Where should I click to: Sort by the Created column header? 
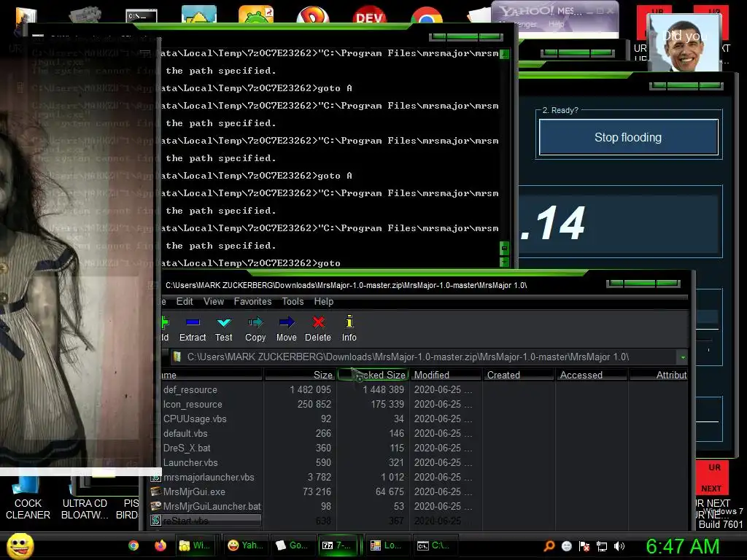coord(519,375)
